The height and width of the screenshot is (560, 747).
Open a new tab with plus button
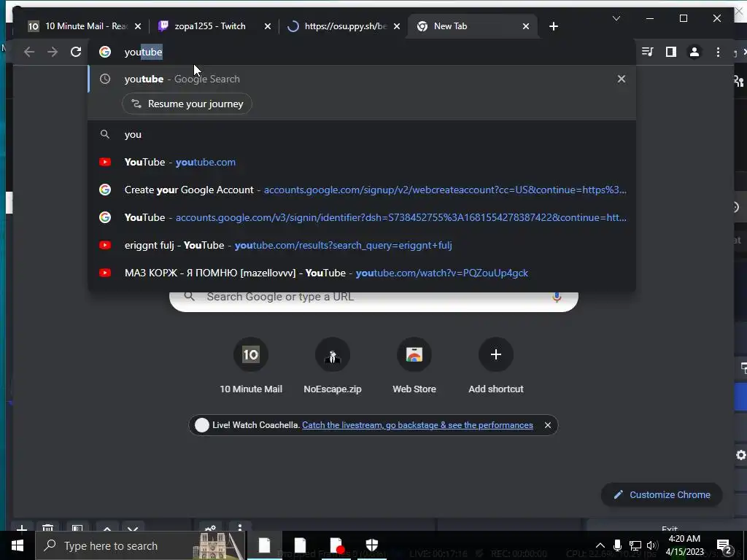pos(553,26)
